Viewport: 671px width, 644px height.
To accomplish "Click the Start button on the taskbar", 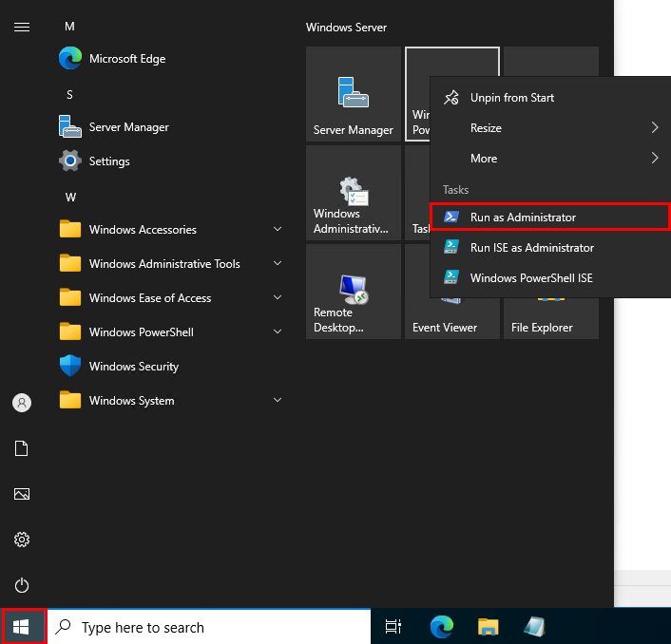I will click(24, 627).
